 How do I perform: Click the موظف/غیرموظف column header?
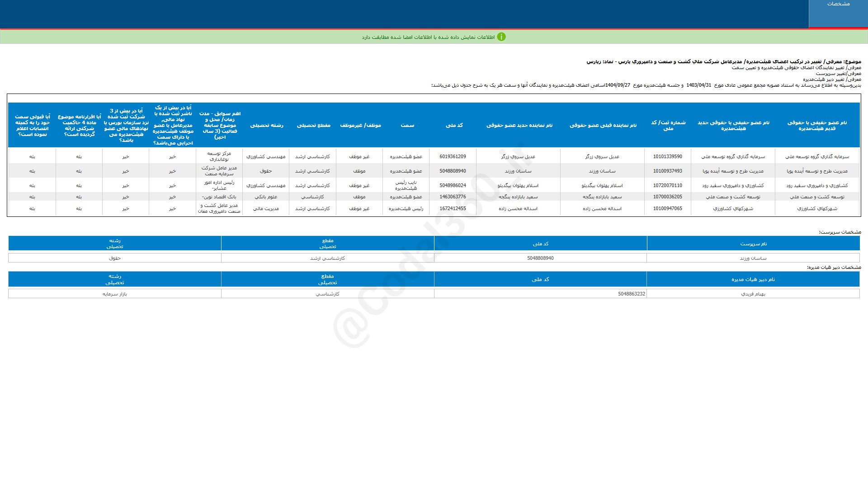point(360,125)
